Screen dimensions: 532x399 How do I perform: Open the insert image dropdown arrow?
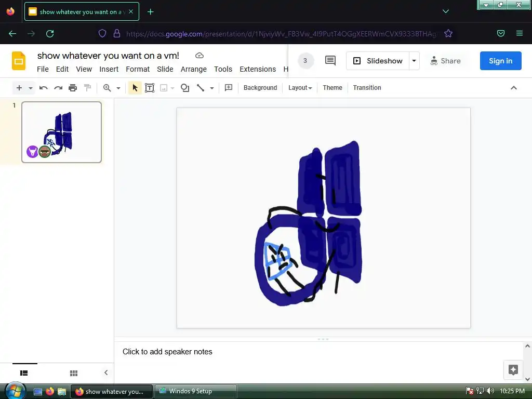coord(172,88)
